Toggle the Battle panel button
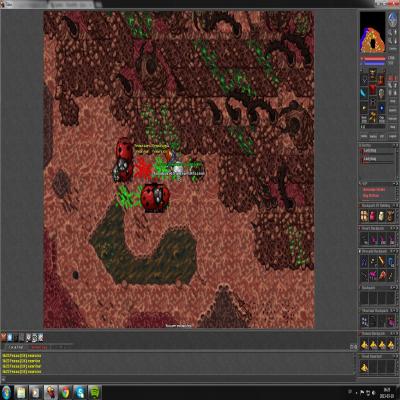 [x=373, y=136]
